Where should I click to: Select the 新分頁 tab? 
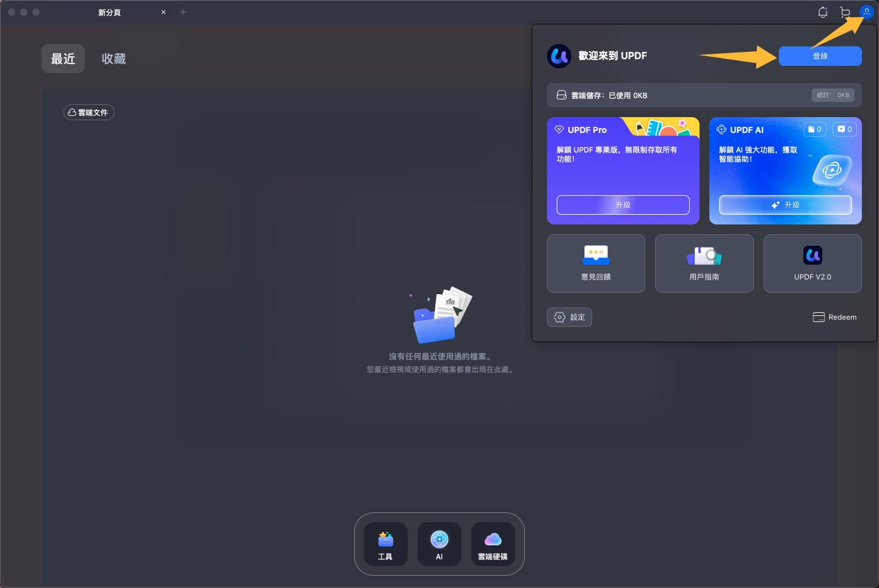point(110,12)
